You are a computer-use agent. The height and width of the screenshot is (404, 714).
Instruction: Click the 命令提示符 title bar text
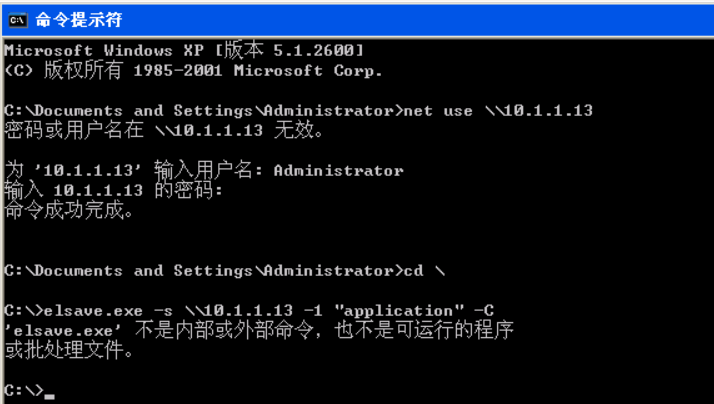[x=79, y=20]
